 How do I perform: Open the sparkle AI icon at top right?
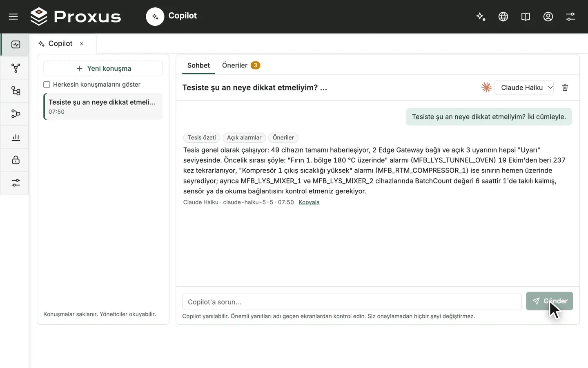pyautogui.click(x=481, y=16)
